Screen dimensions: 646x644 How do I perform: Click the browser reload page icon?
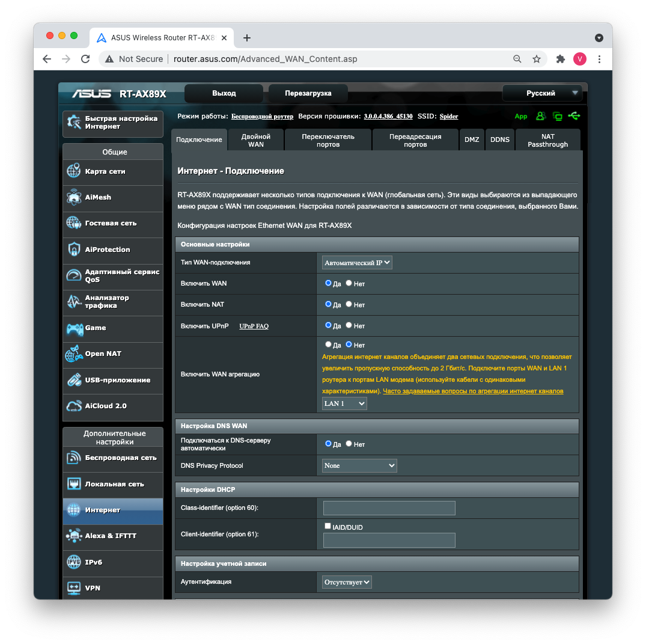[85, 59]
